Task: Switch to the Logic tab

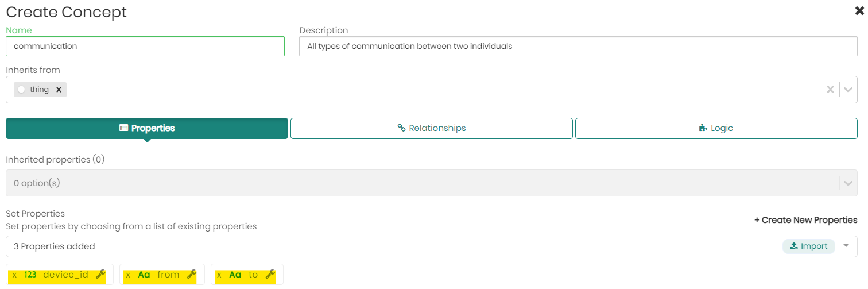Action: coord(716,128)
